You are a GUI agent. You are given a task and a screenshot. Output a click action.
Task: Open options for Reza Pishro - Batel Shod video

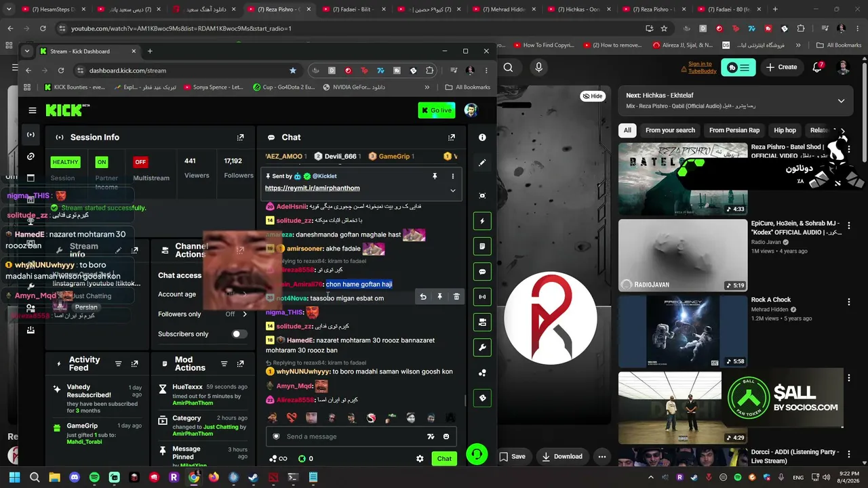848,148
